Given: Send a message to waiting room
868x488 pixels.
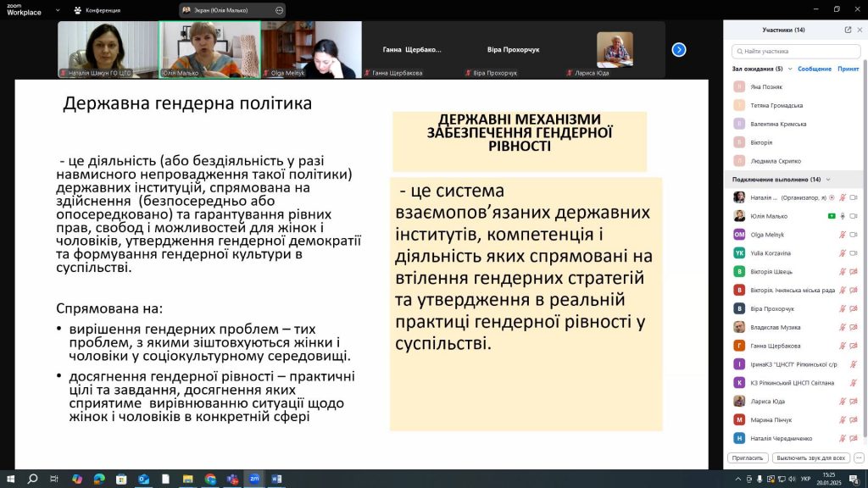Looking at the screenshot, I should coord(814,69).
